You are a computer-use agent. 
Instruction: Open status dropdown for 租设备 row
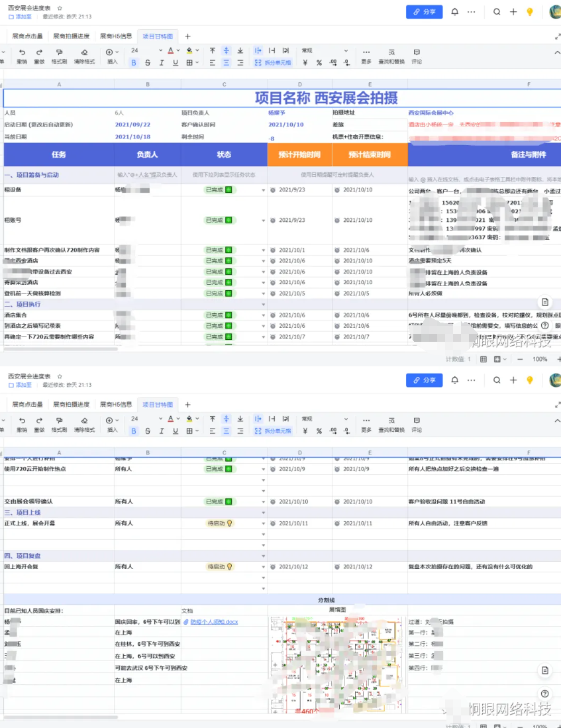tap(263, 190)
